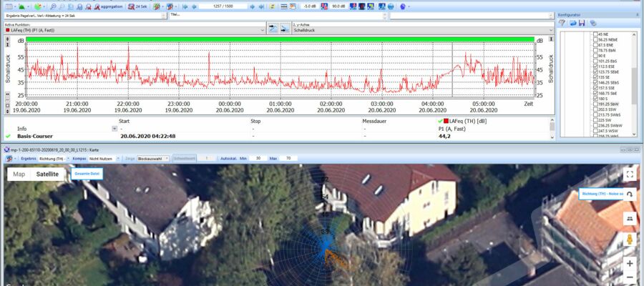Click the Gesamte Datei button
This screenshot has width=644, height=286.
click(x=87, y=174)
